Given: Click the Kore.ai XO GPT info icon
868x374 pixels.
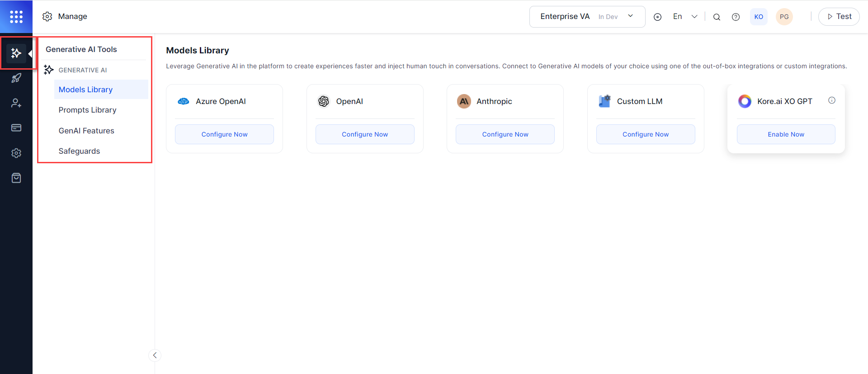Looking at the screenshot, I should [x=831, y=100].
